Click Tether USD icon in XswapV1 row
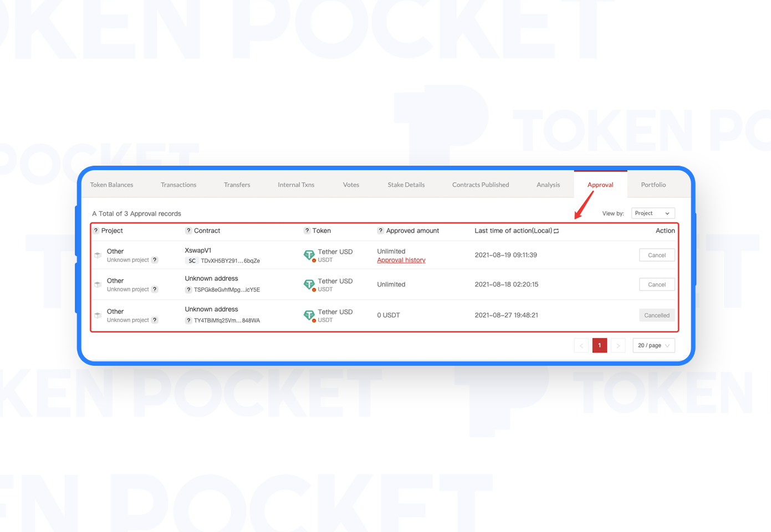 click(309, 255)
